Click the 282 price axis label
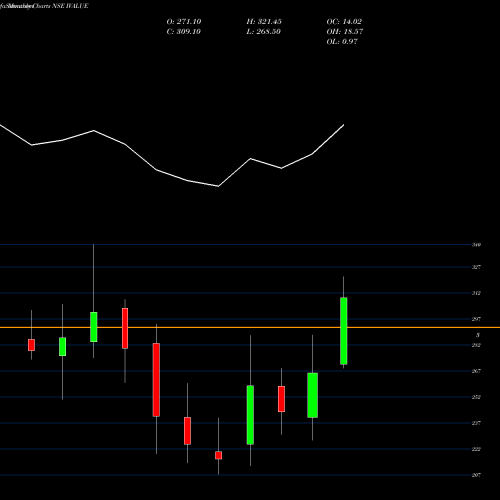Viewport: 500px width, 500px height. (x=476, y=345)
